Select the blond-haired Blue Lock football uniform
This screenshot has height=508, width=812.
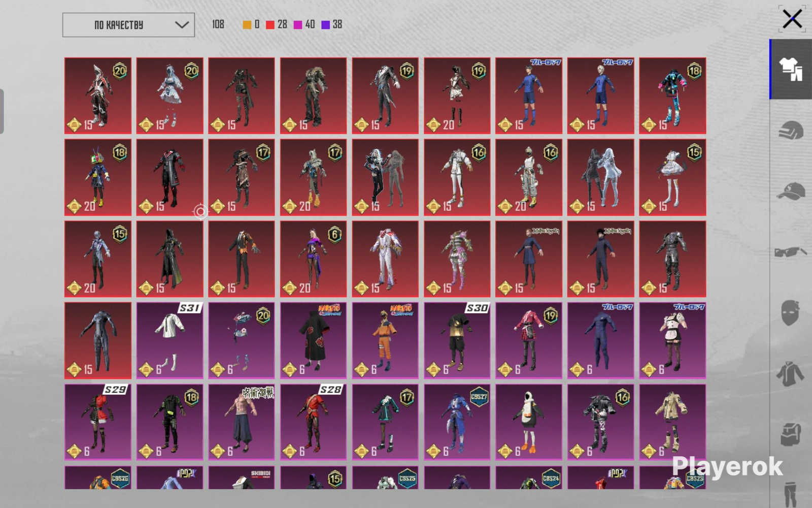click(601, 96)
